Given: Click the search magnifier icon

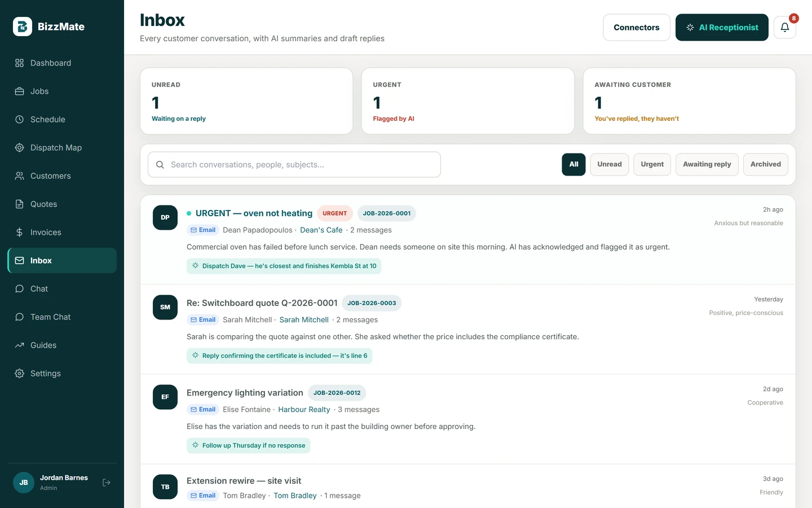Looking at the screenshot, I should (160, 165).
